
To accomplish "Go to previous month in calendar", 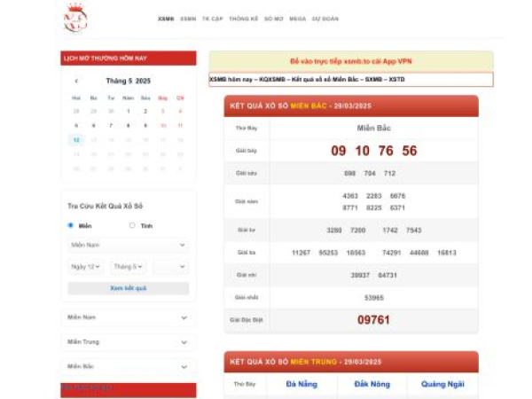I will [76, 81].
